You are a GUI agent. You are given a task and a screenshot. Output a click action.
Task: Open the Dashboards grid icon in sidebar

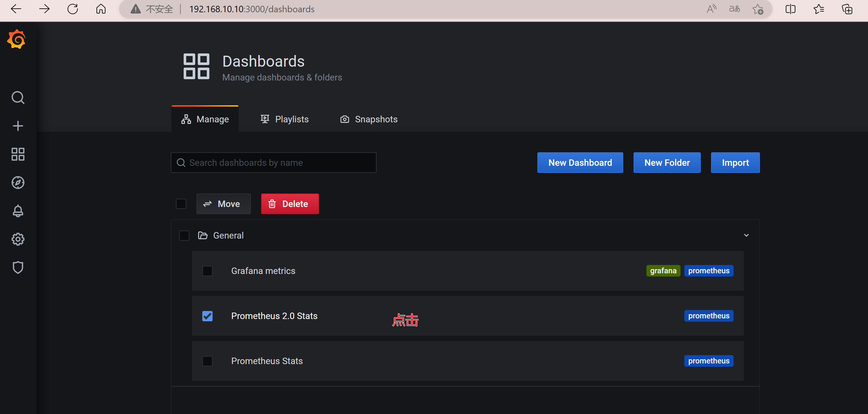coord(18,154)
